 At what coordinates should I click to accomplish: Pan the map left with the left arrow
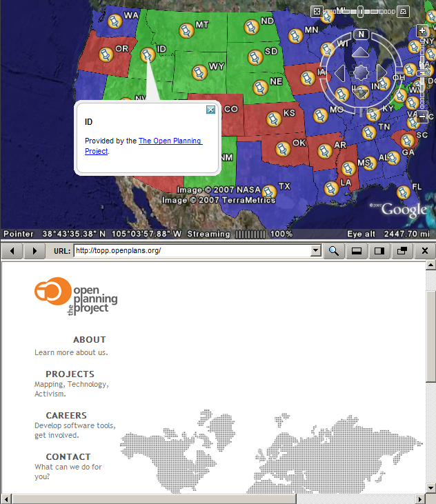point(340,72)
